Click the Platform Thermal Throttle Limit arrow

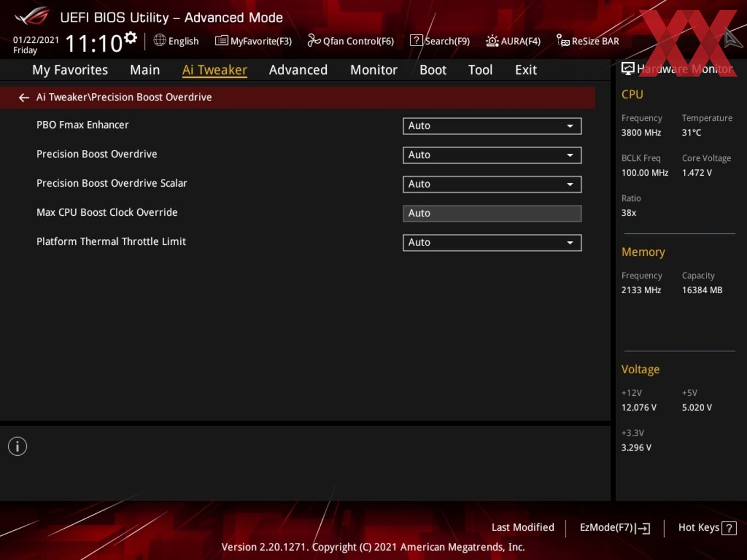(570, 242)
